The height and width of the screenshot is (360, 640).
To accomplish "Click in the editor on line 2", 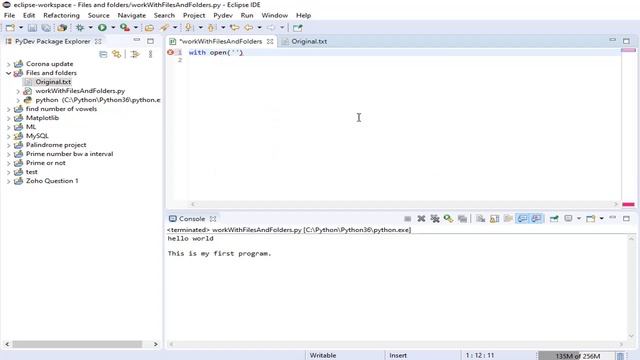I will click(x=404, y=60).
